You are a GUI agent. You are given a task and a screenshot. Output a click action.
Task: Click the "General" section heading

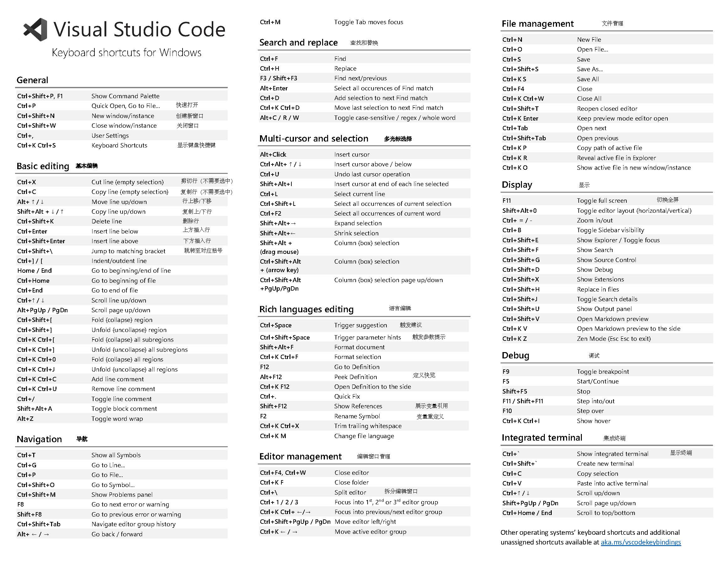tap(32, 80)
